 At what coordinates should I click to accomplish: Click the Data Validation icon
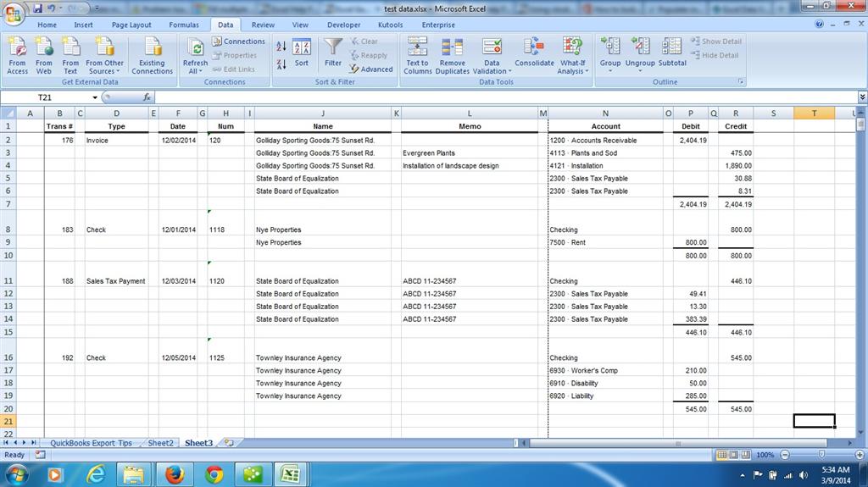[492, 47]
